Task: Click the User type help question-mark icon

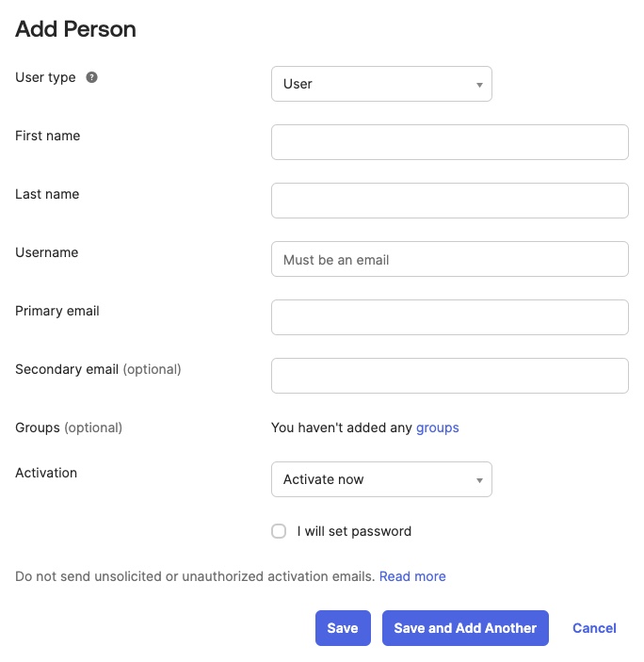Action: (x=91, y=77)
